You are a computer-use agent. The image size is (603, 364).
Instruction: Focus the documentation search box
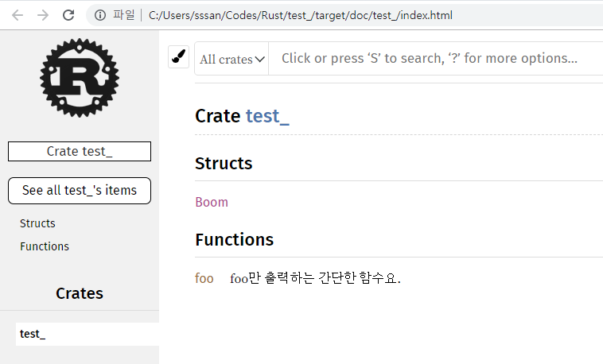tap(430, 59)
